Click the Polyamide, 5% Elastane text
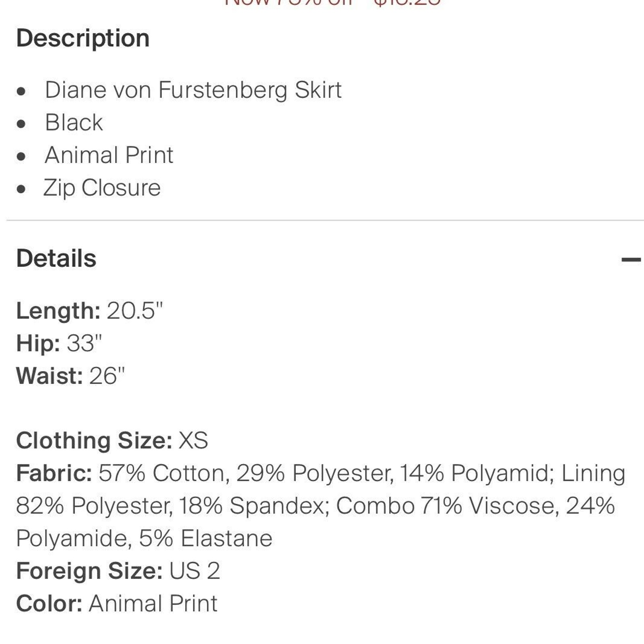644x644 pixels. click(x=144, y=538)
